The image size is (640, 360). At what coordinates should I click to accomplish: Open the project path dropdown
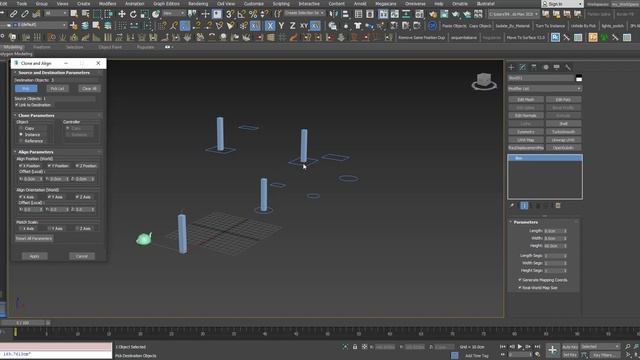pos(513,14)
